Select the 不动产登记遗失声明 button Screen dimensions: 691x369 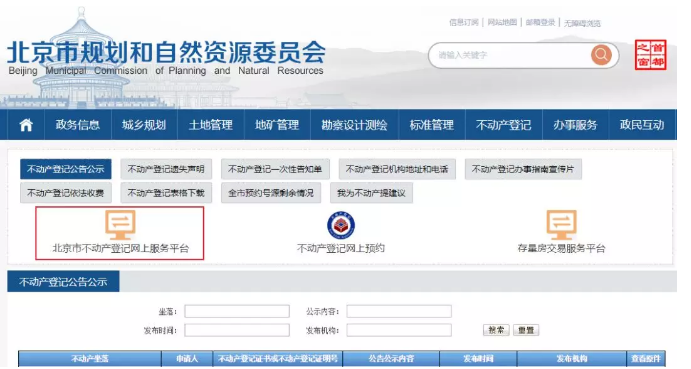pos(166,169)
